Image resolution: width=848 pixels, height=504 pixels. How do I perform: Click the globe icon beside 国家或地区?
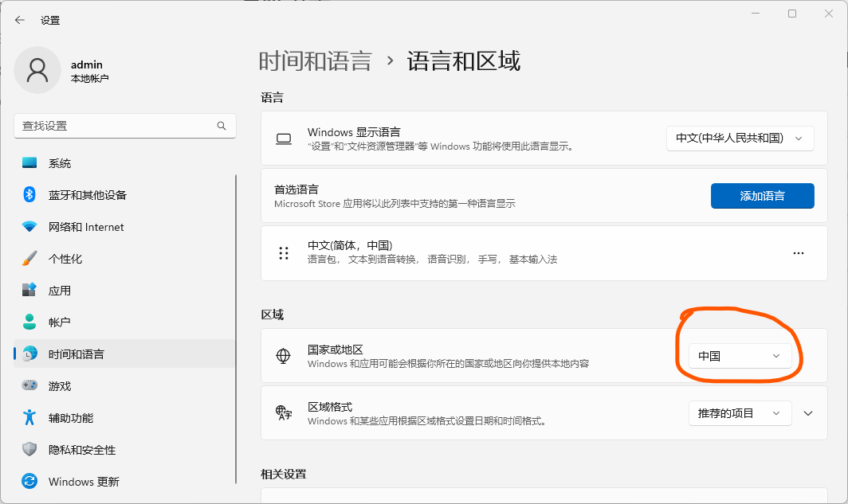point(284,356)
